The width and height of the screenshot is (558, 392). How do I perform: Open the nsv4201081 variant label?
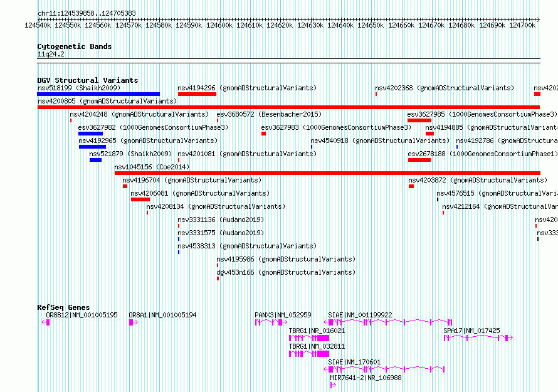(247, 154)
